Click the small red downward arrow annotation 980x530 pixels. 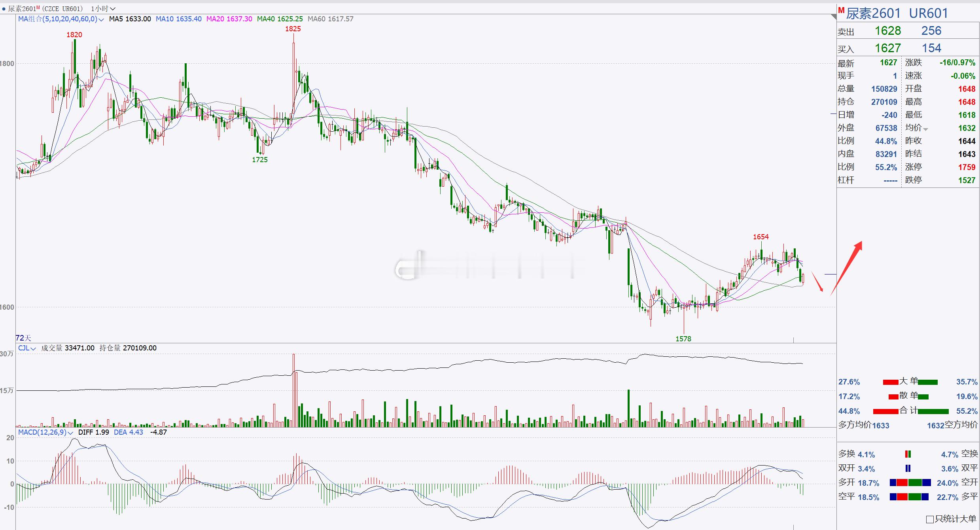click(x=817, y=282)
